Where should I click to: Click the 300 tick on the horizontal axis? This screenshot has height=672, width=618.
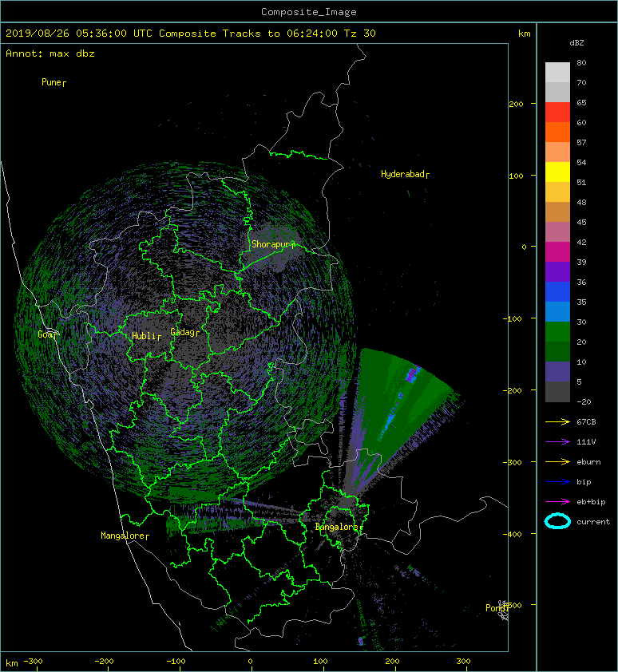463,662
